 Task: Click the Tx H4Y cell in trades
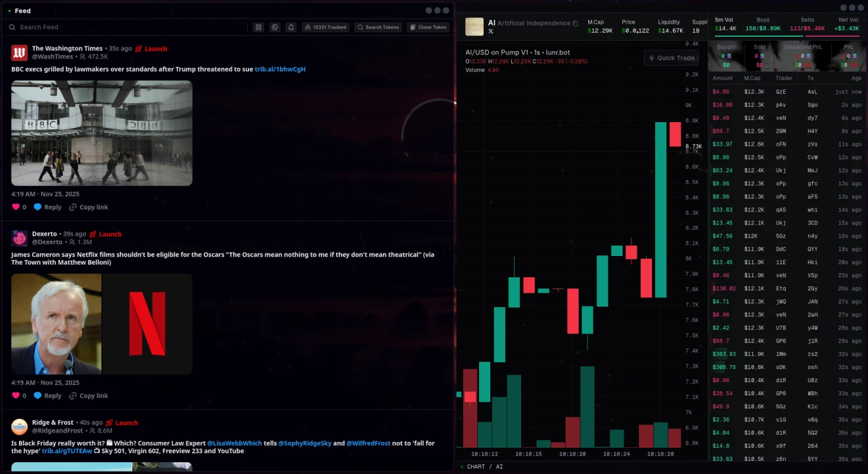(812, 131)
